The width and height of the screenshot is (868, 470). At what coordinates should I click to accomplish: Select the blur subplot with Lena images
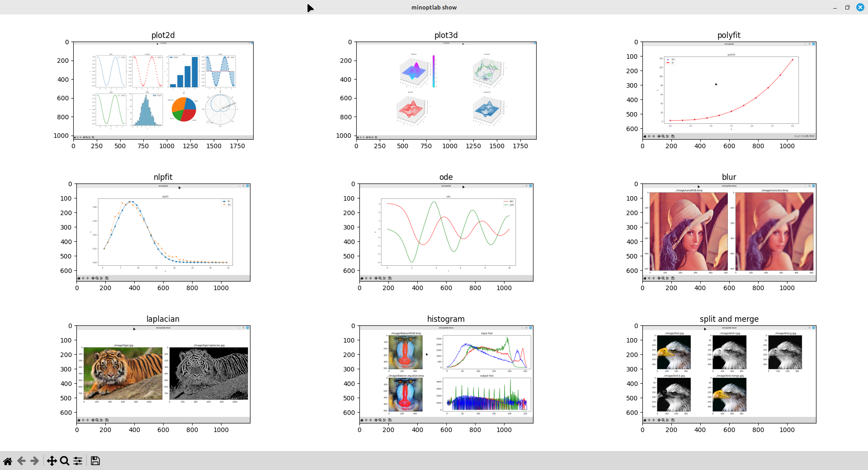[x=729, y=232]
